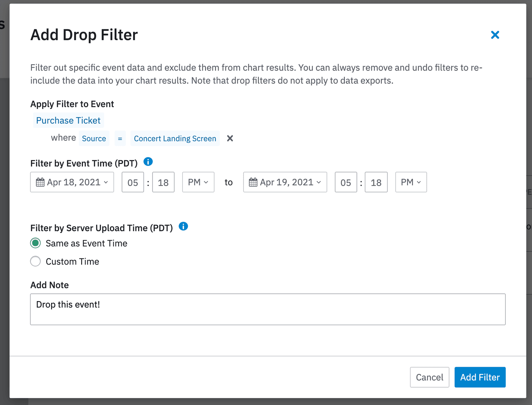Edit the Concert Landing Screen value
The width and height of the screenshot is (532, 405).
click(x=175, y=138)
